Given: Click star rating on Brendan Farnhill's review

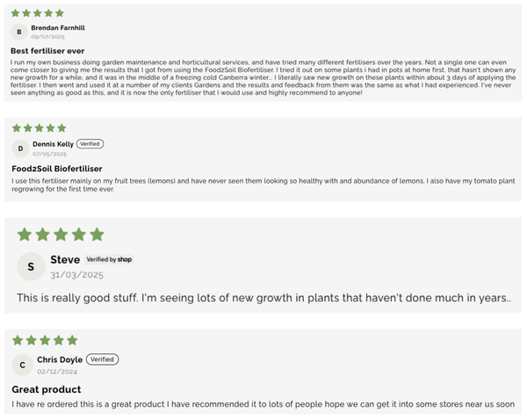Looking at the screenshot, I should pyautogui.click(x=38, y=13).
